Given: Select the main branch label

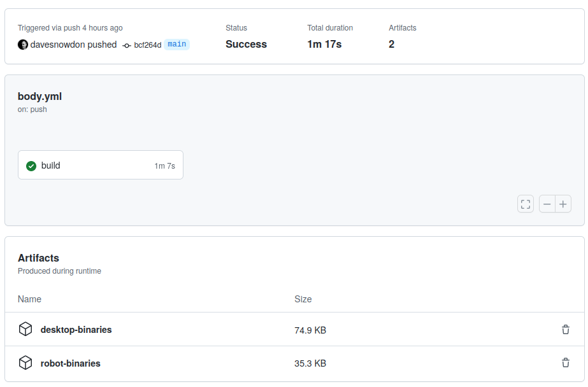Looking at the screenshot, I should (176, 45).
